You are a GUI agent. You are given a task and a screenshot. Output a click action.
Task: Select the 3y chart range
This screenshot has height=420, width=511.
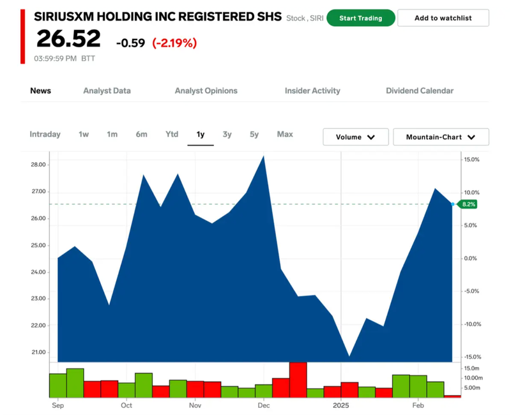pos(227,134)
